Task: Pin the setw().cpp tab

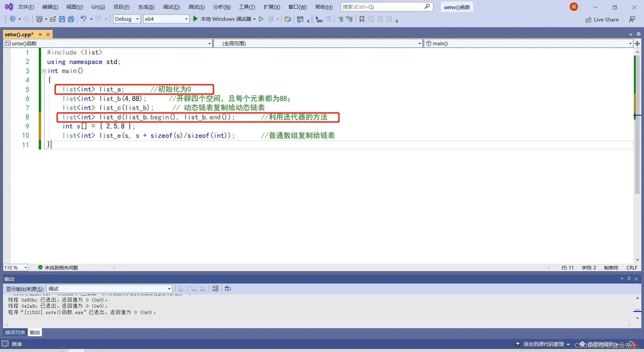Action: [40, 35]
